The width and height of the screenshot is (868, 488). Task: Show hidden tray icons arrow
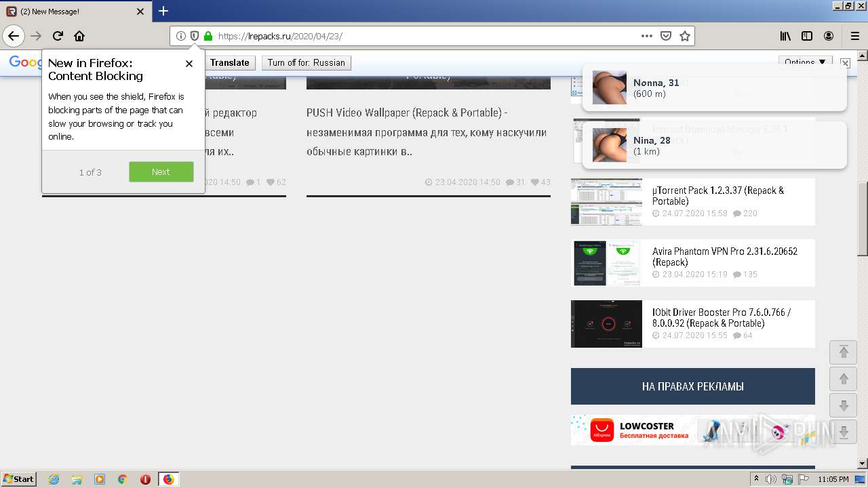click(756, 479)
